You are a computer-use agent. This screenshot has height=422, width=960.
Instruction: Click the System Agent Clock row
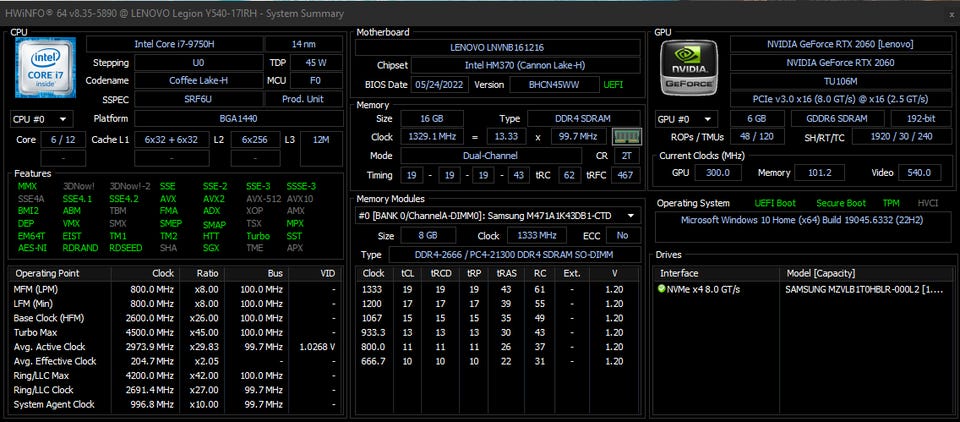pyautogui.click(x=175, y=404)
